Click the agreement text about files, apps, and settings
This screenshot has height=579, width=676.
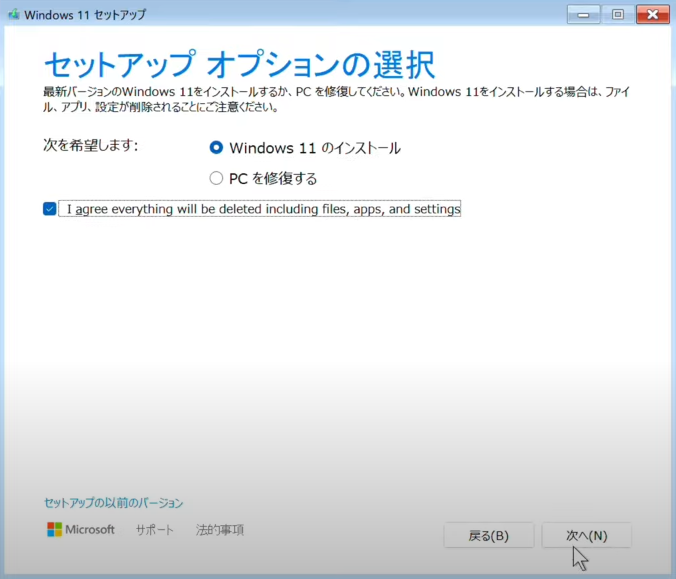(260, 209)
